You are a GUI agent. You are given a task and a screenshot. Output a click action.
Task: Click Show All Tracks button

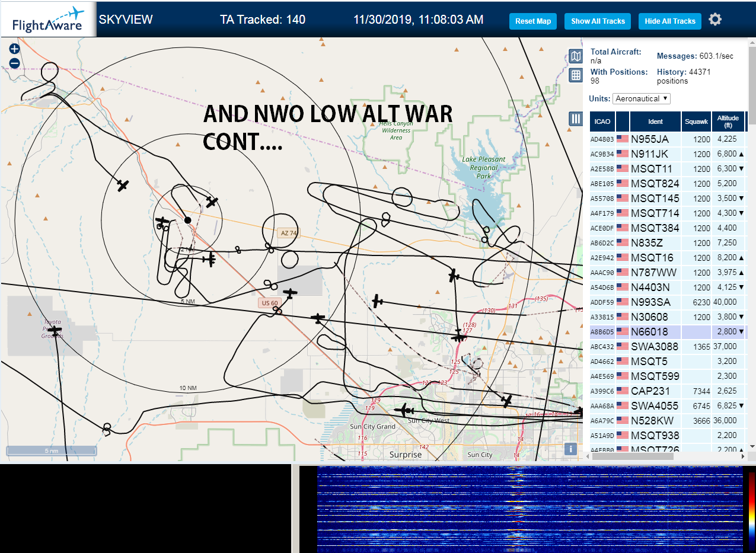coord(598,21)
